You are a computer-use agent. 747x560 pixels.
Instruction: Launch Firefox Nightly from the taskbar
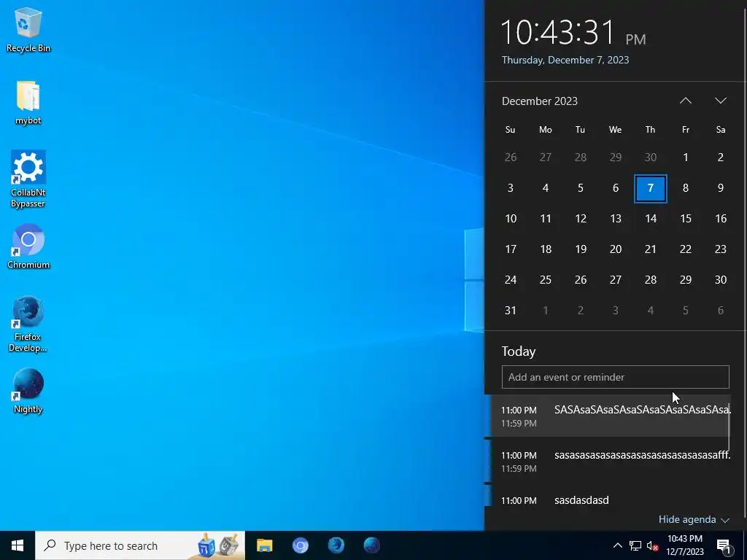click(x=371, y=545)
